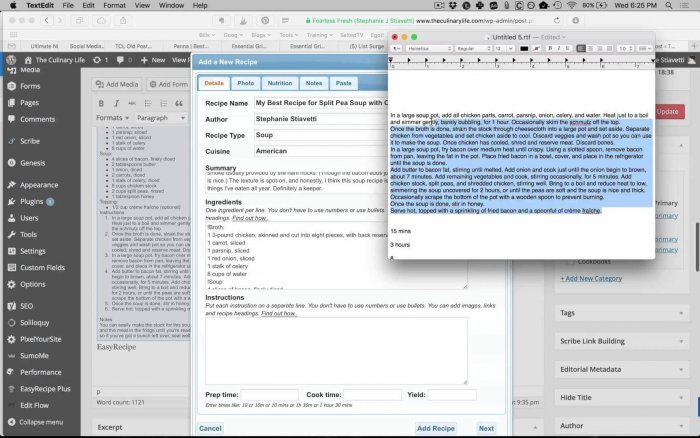
Task: Click Next in the recipe dialog
Action: tap(486, 428)
